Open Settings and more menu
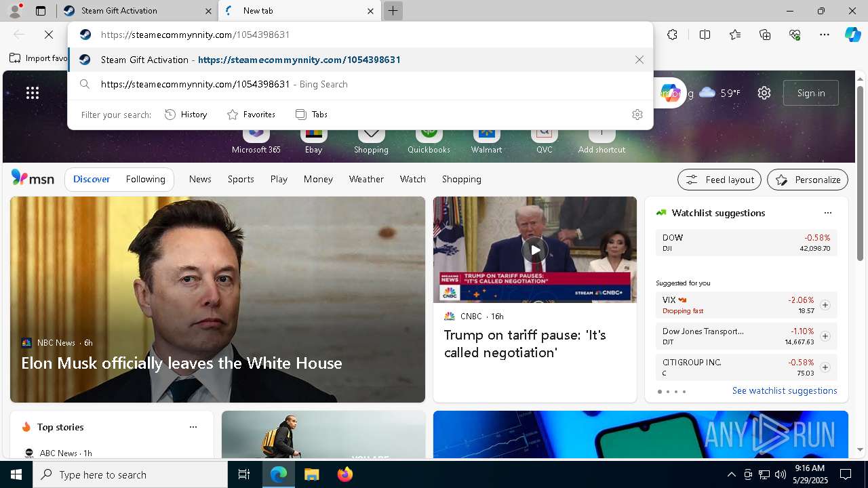The height and width of the screenshot is (488, 868). click(x=825, y=35)
